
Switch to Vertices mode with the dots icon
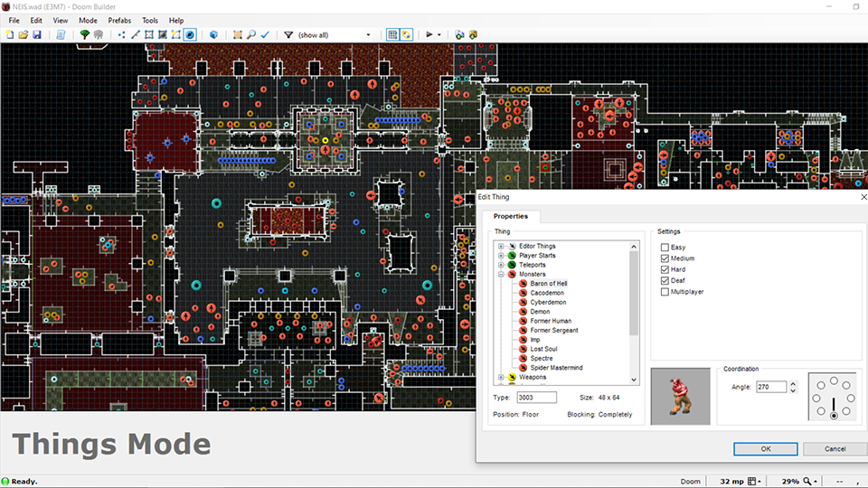pos(122,35)
